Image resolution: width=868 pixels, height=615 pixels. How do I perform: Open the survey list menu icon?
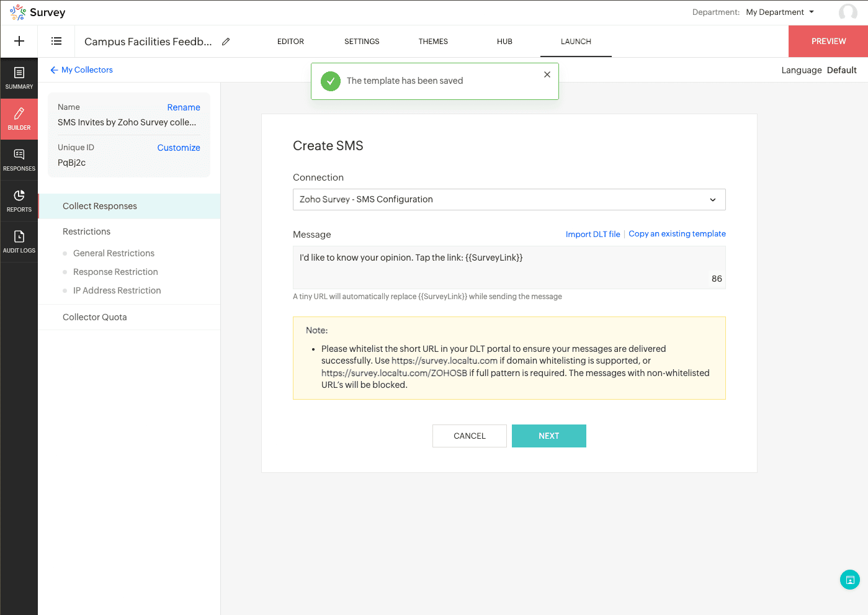pos(56,41)
